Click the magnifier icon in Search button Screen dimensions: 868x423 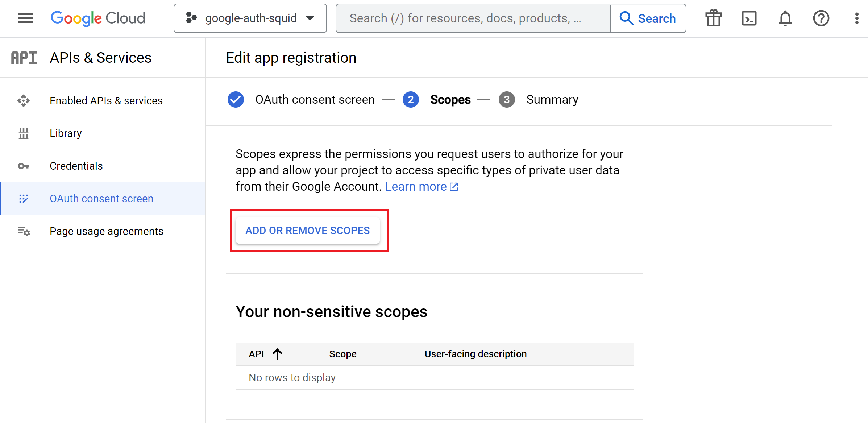pyautogui.click(x=626, y=18)
